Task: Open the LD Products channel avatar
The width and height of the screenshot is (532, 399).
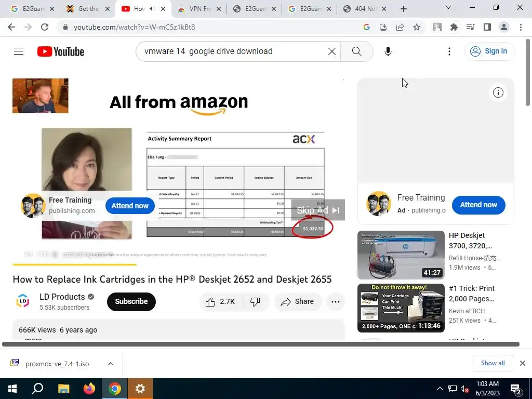Action: tap(23, 301)
